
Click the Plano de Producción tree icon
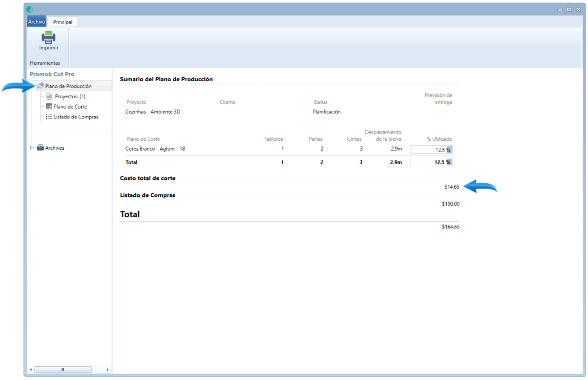tap(40, 86)
